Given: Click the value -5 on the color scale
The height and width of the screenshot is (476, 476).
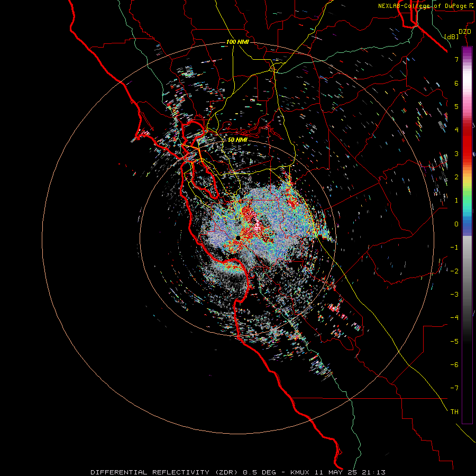Looking at the screenshot, I should point(454,341).
